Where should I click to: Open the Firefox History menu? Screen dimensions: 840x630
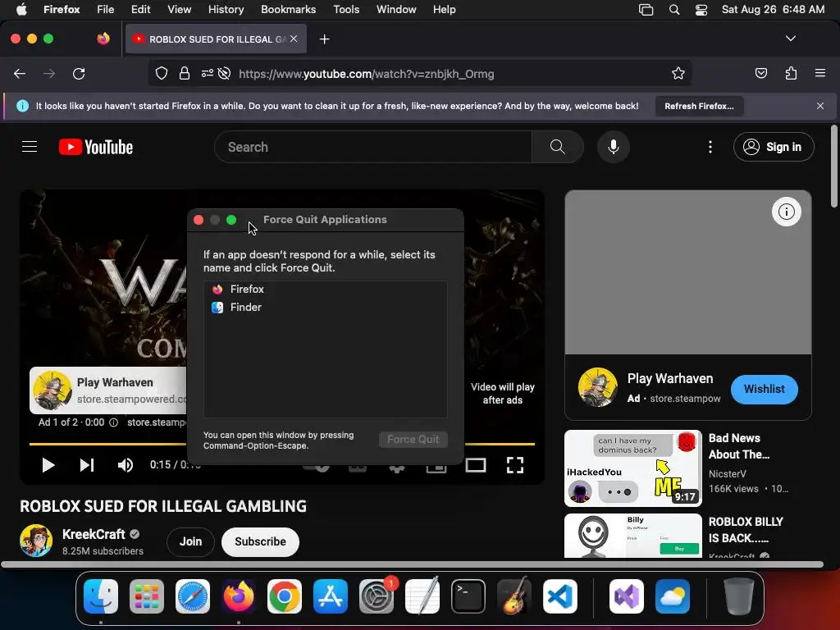226,10
